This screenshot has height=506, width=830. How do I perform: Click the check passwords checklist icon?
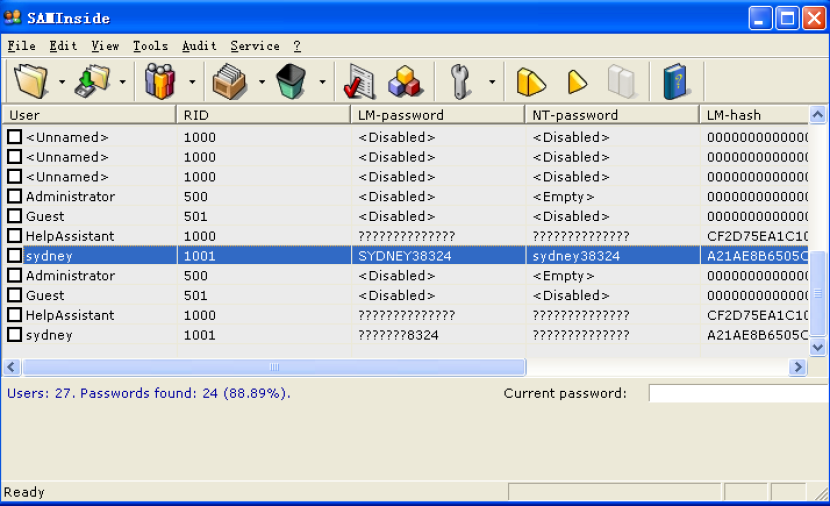(x=359, y=82)
